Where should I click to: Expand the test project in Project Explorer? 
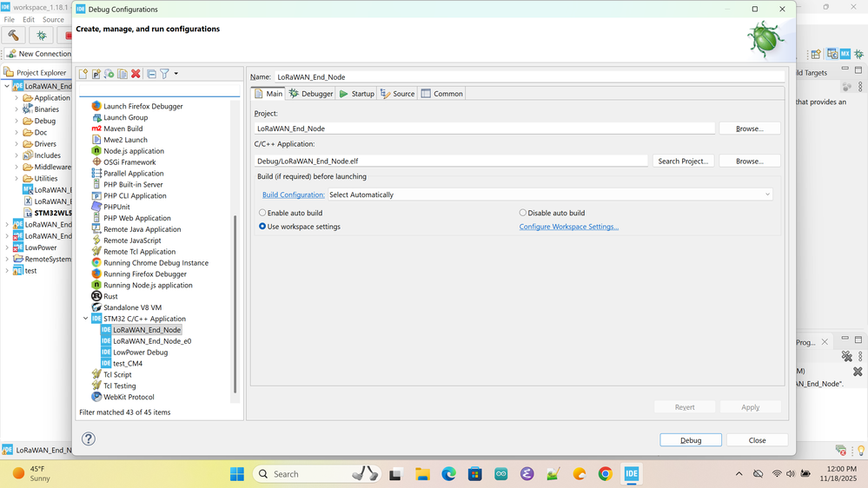(x=7, y=271)
